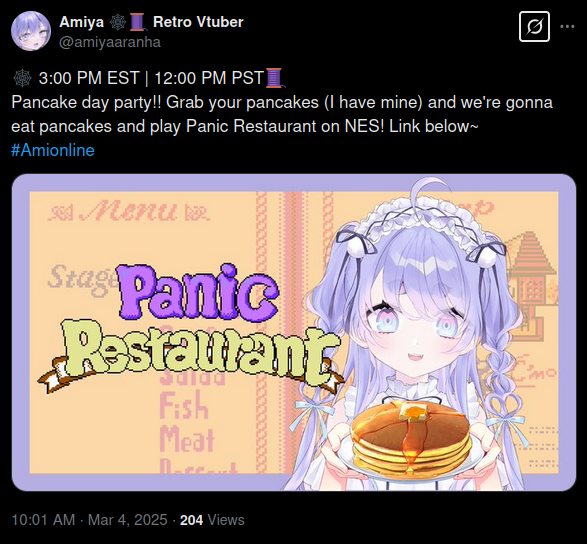View the 204 Views analytics
The height and width of the screenshot is (544, 587).
tap(212, 520)
